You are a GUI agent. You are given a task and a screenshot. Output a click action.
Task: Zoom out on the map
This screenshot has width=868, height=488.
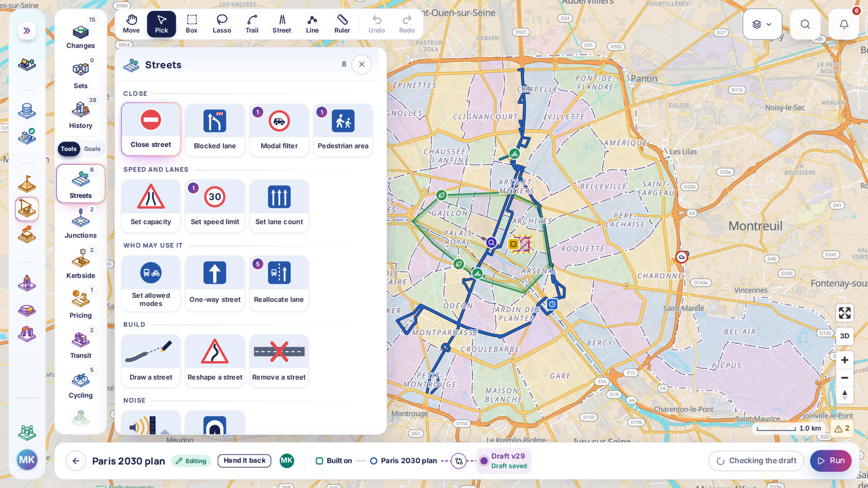pyautogui.click(x=845, y=378)
